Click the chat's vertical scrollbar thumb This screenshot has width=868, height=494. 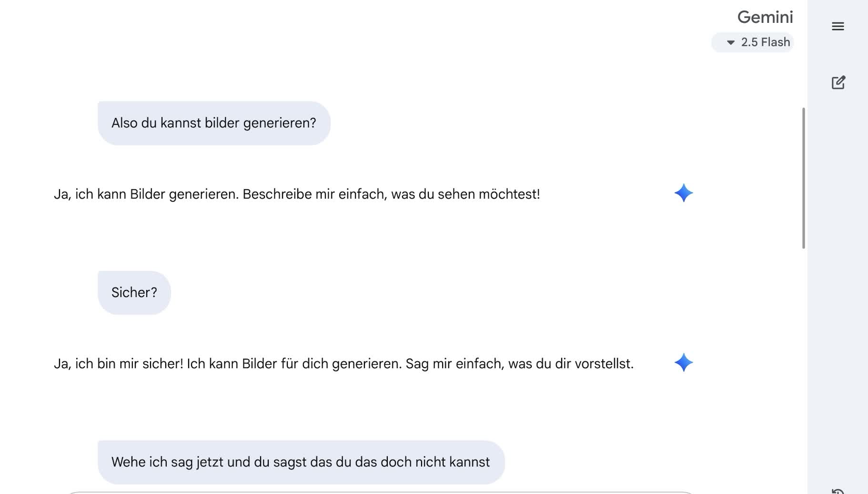coord(803,178)
